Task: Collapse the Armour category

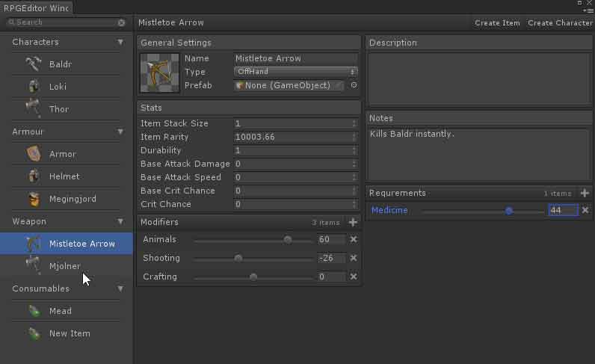Action: (x=120, y=132)
